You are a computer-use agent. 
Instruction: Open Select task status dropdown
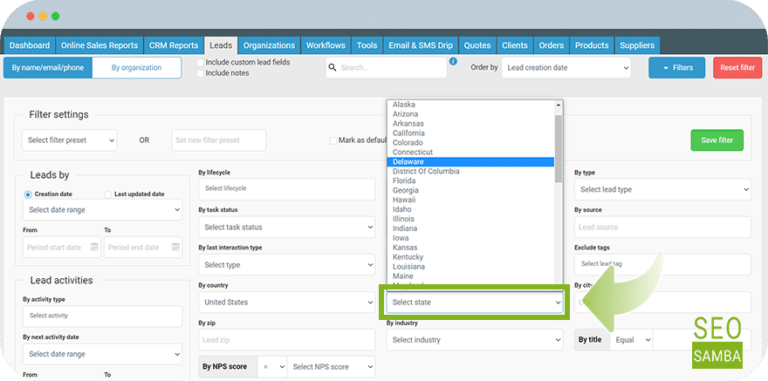point(287,227)
